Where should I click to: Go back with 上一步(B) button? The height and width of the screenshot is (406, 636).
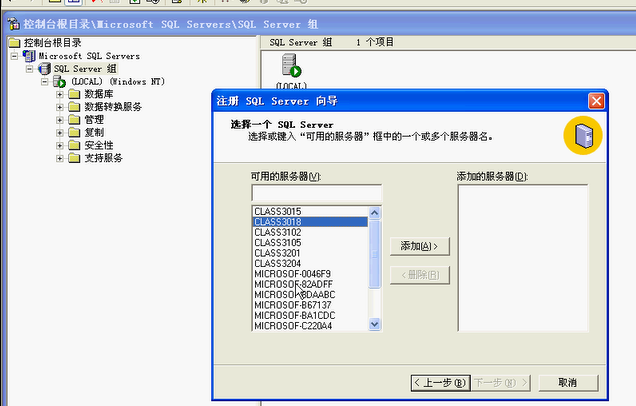pyautogui.click(x=440, y=382)
